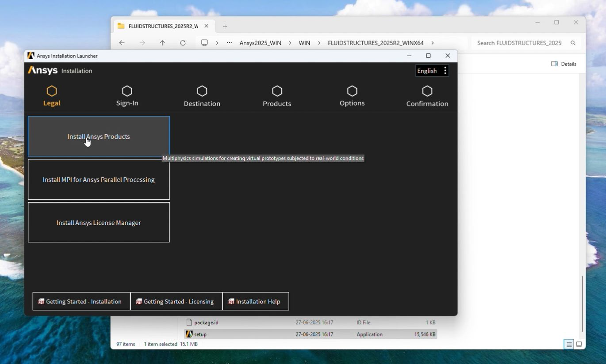Click Install Ansys License Manager

tap(99, 223)
